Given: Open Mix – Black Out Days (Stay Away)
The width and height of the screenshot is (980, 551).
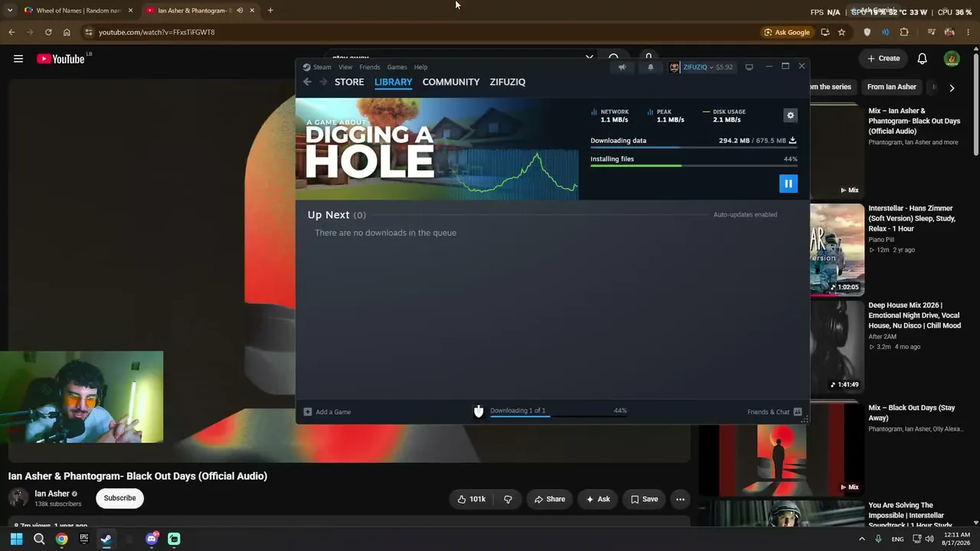Looking at the screenshot, I should pyautogui.click(x=912, y=413).
